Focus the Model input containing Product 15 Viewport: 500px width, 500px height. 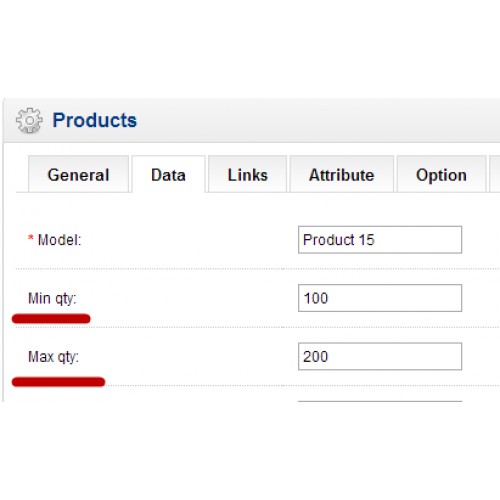380,240
